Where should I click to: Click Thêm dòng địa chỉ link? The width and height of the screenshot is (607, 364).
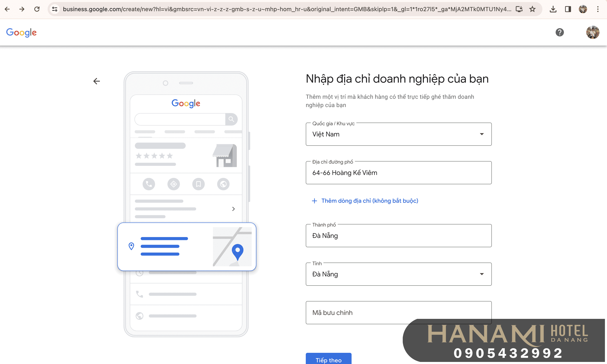pos(365,201)
